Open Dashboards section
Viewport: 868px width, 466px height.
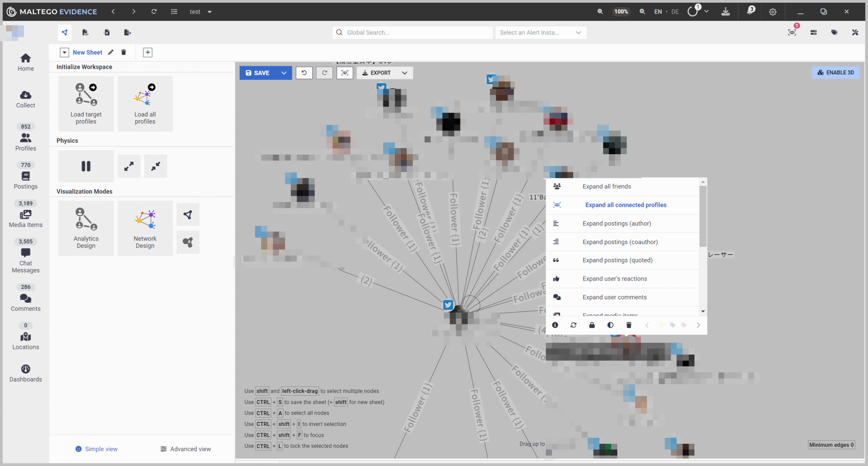point(25,373)
